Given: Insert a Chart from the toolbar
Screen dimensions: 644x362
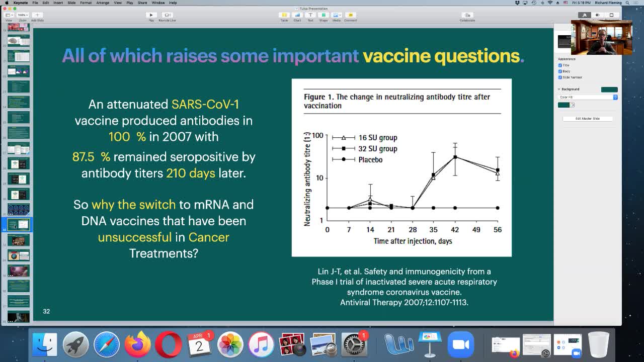Looking at the screenshot, I should pyautogui.click(x=297, y=15).
